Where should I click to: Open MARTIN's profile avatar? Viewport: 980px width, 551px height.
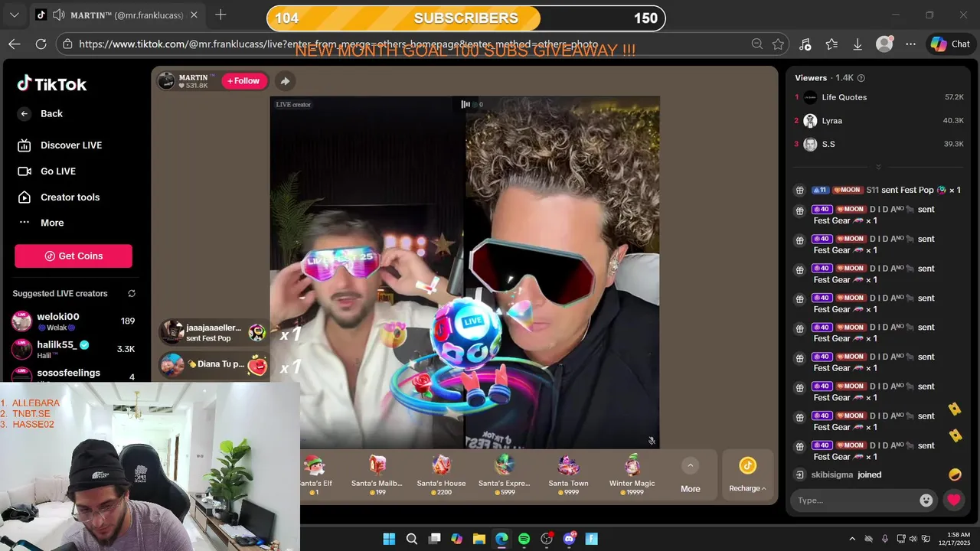pyautogui.click(x=166, y=81)
